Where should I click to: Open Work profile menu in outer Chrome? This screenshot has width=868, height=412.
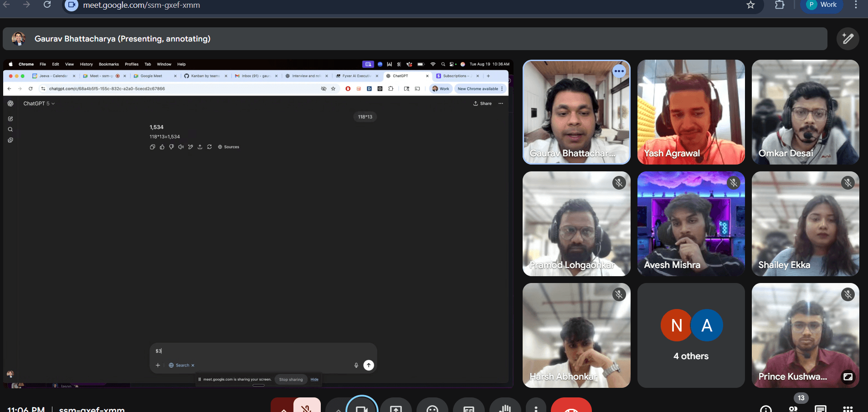click(x=822, y=5)
